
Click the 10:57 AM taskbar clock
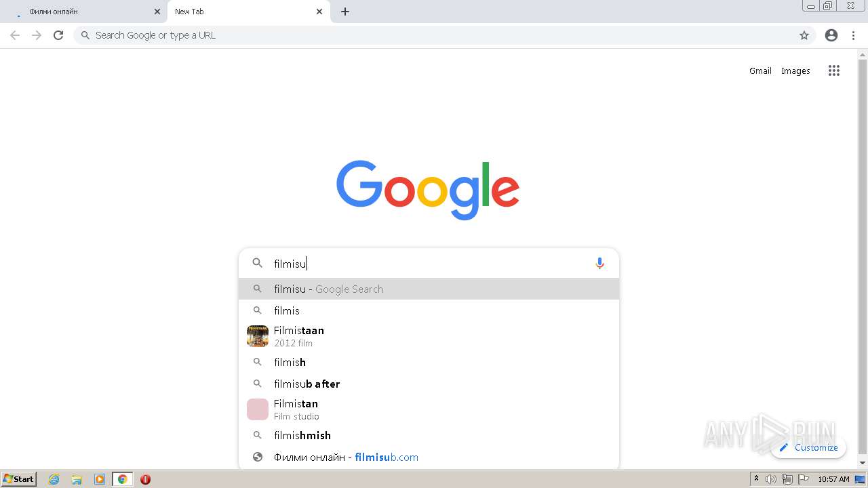pyautogui.click(x=833, y=479)
